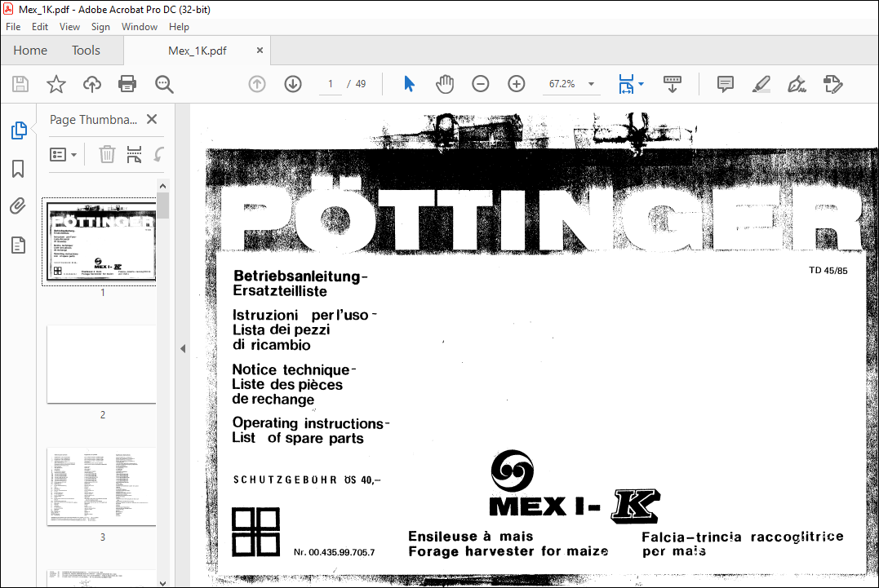Print the document with printer icon
The image size is (879, 588).
[127, 84]
